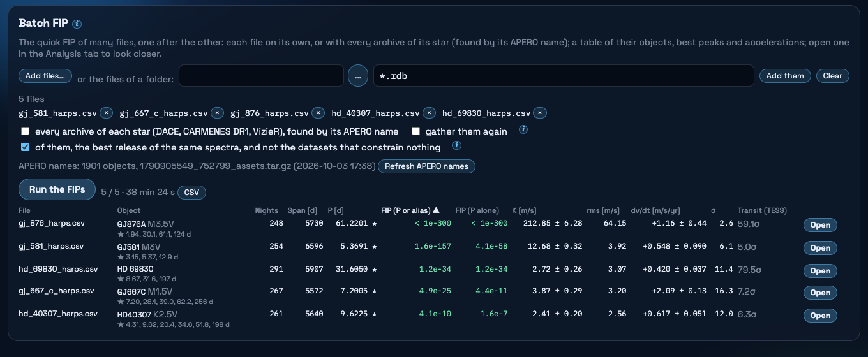Tick the gather them again checkbox
This screenshot has width=868, height=357.
click(415, 131)
